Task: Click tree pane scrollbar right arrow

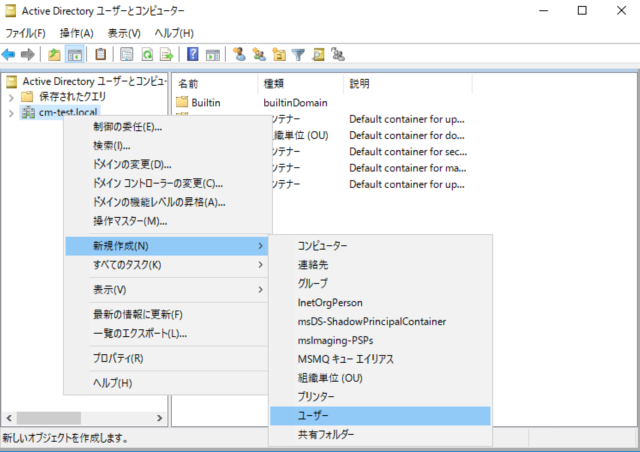Action: 160,418
